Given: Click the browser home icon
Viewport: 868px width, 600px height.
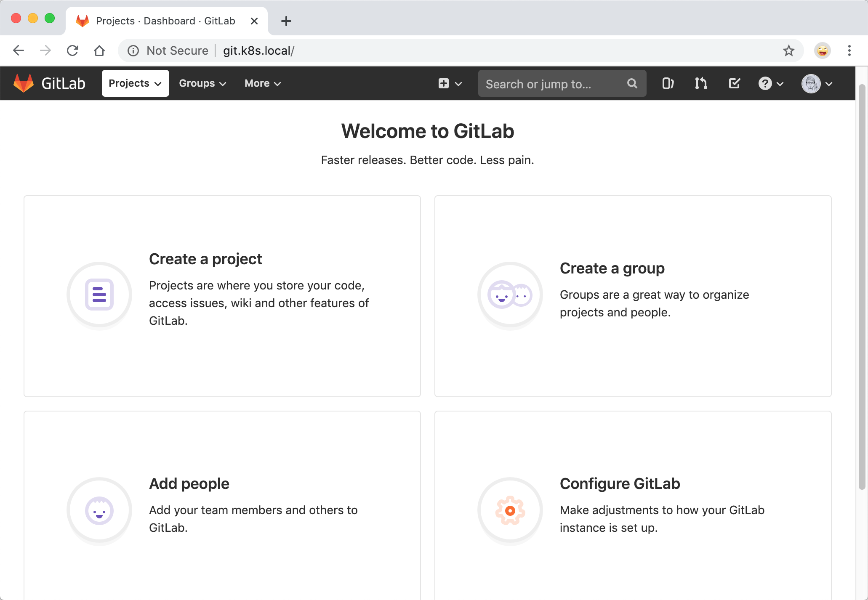Looking at the screenshot, I should (99, 50).
